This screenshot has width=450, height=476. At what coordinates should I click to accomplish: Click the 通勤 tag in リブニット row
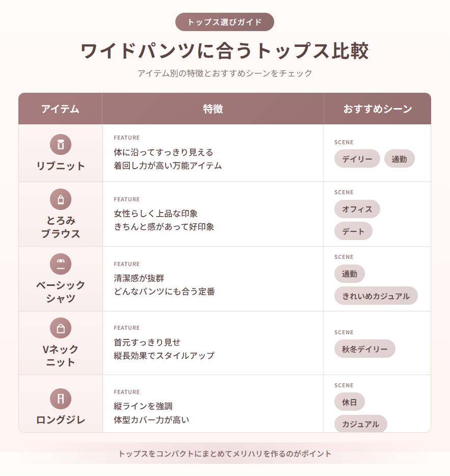click(400, 159)
